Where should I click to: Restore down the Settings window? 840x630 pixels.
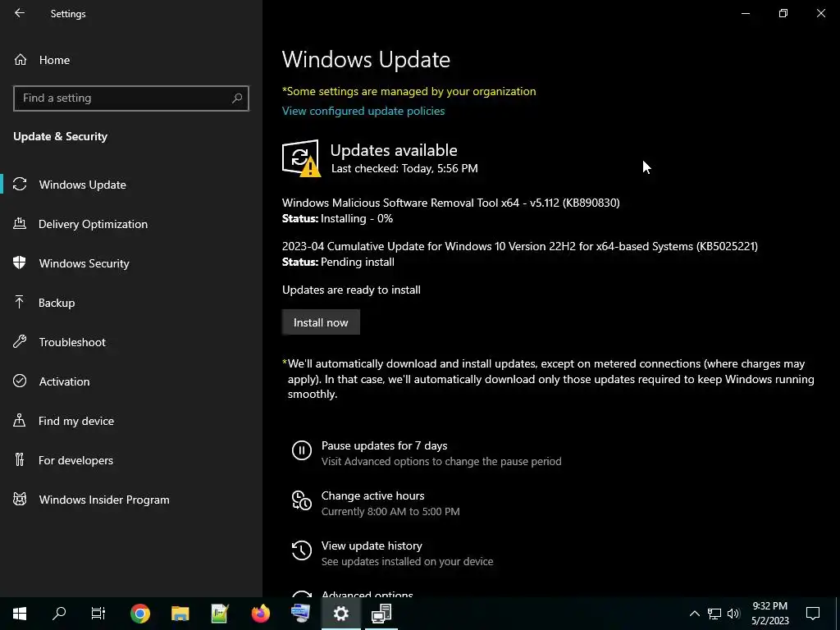783,13
